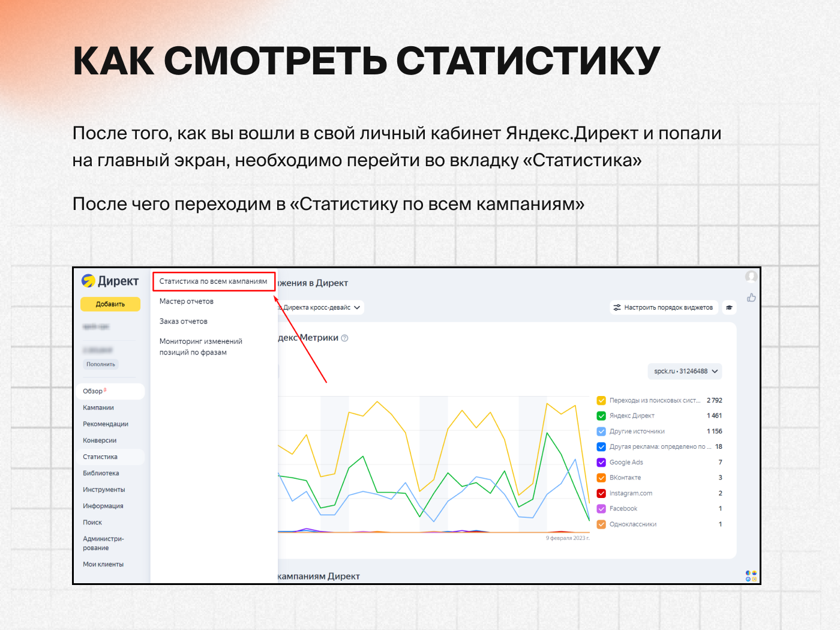
Task: Click the graduation cap training icon
Action: pyautogui.click(x=729, y=308)
